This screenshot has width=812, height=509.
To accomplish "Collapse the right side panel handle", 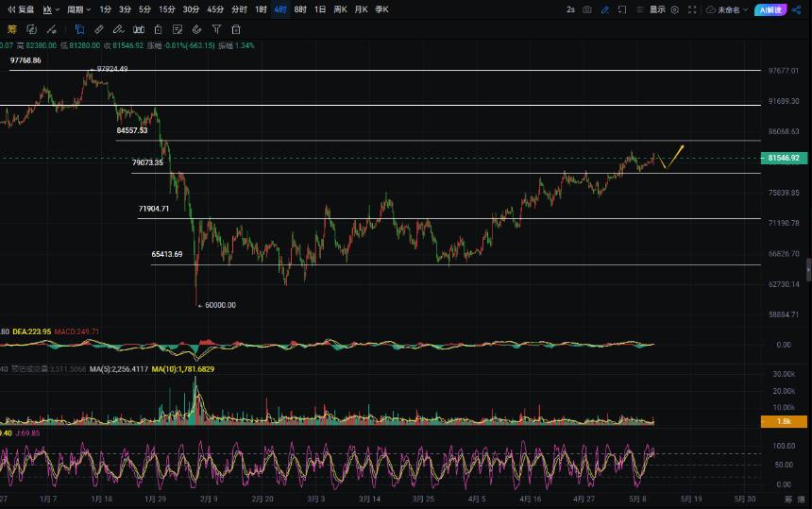I will pyautogui.click(x=808, y=270).
